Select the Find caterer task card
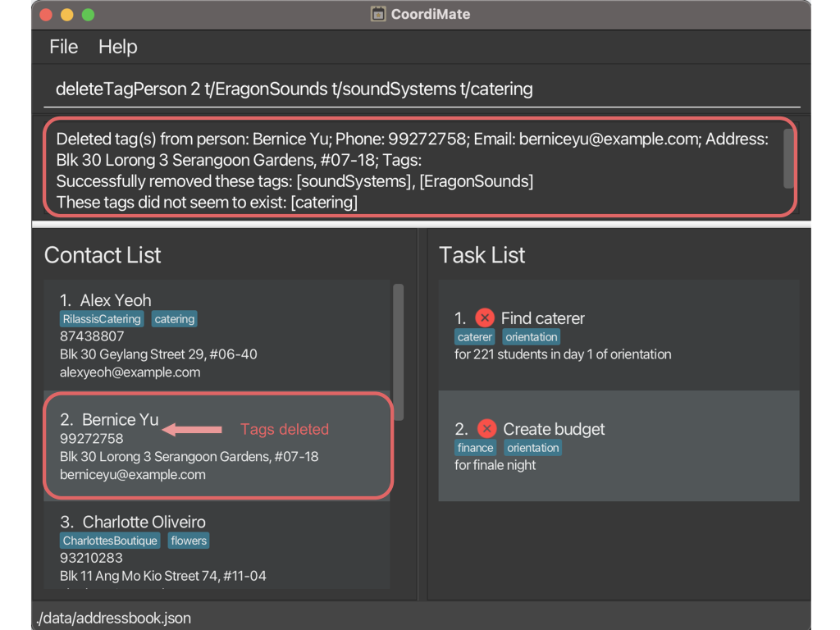840x630 pixels. pyautogui.click(x=619, y=335)
